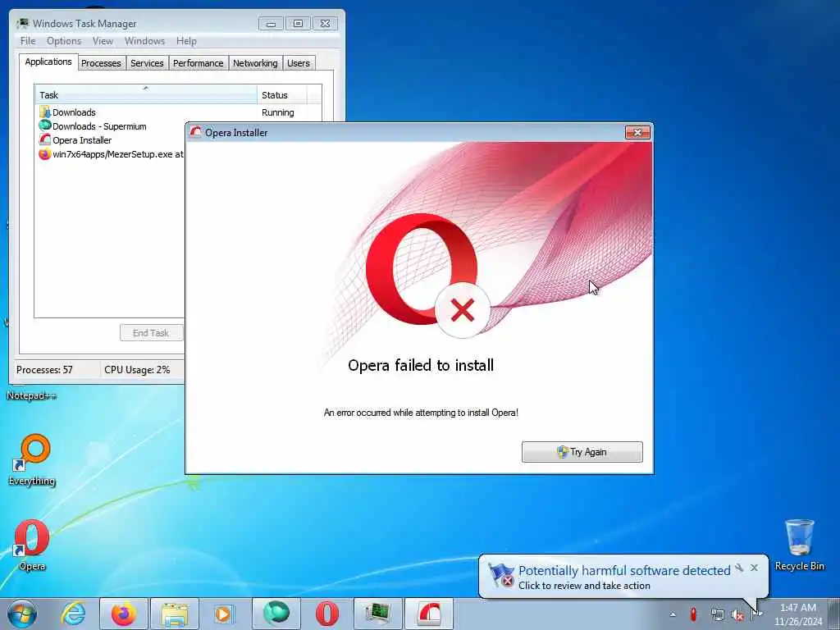Click the Firefox icon in task list
Screen dimensions: 840x630
[44, 153]
